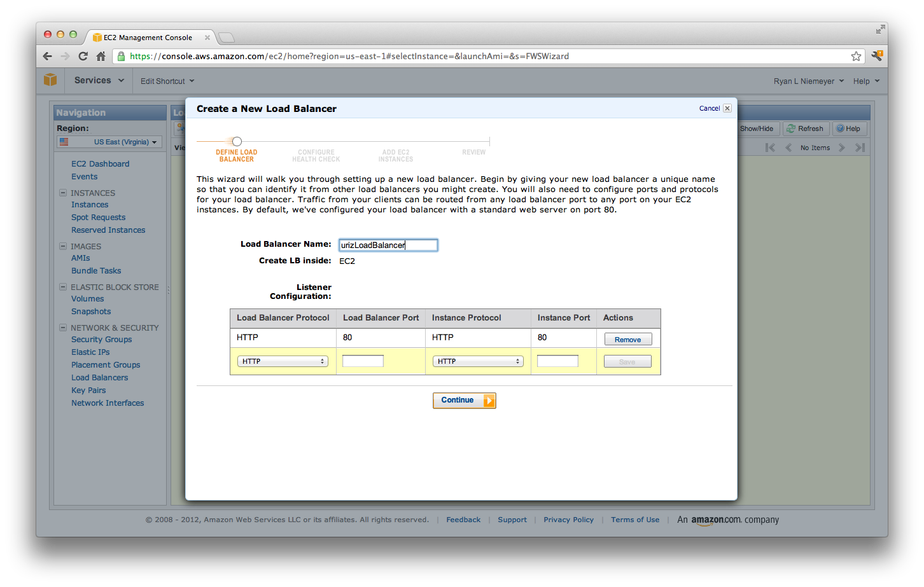The image size is (924, 587).
Task: Open the wrench settings icon
Action: click(876, 56)
